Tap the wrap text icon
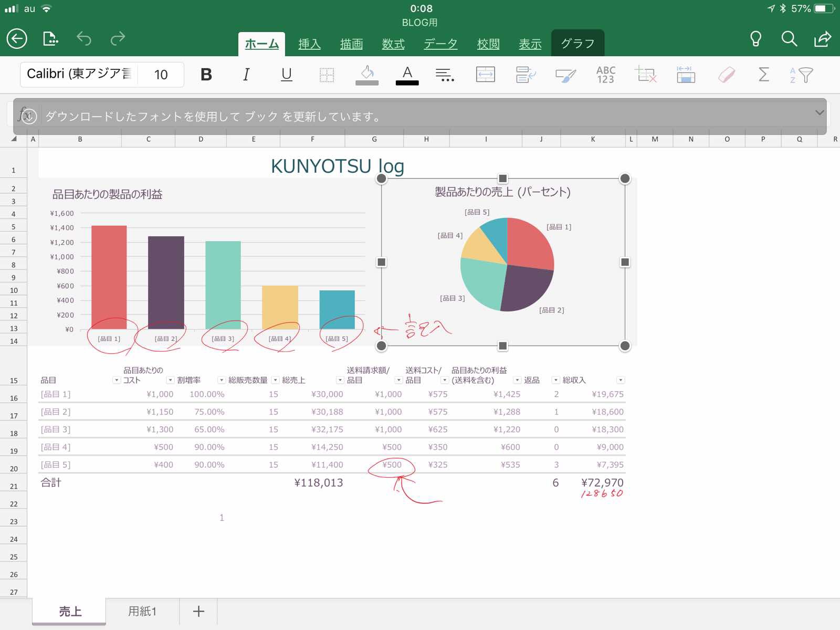 [x=526, y=75]
